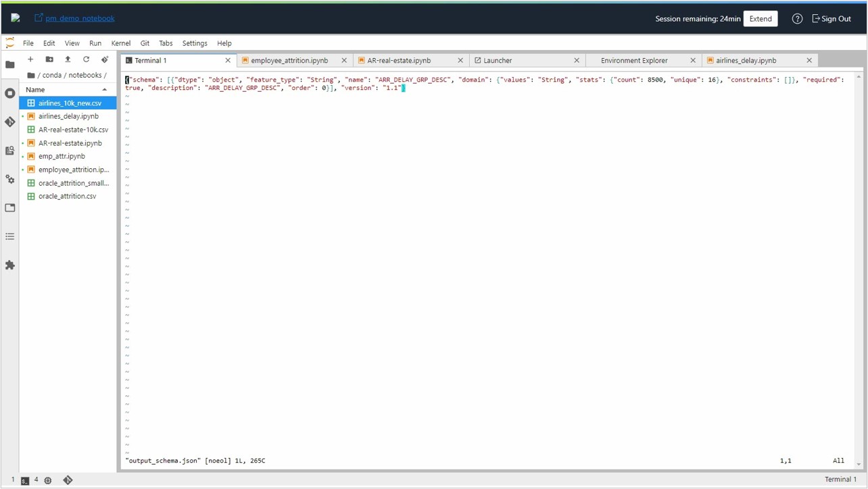Screen dimensions: 868x489
Task: Open the Property Inspector gears panel
Action: tap(10, 180)
